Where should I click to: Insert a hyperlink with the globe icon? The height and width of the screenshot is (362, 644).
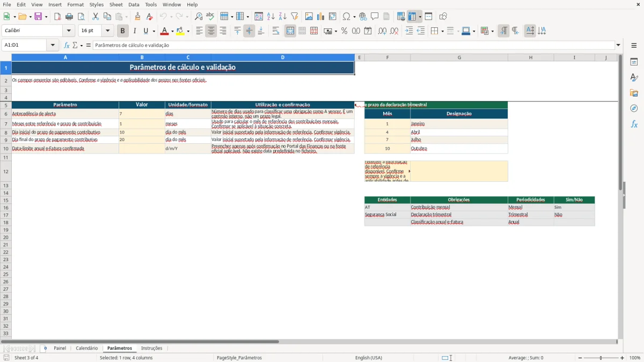click(x=363, y=17)
